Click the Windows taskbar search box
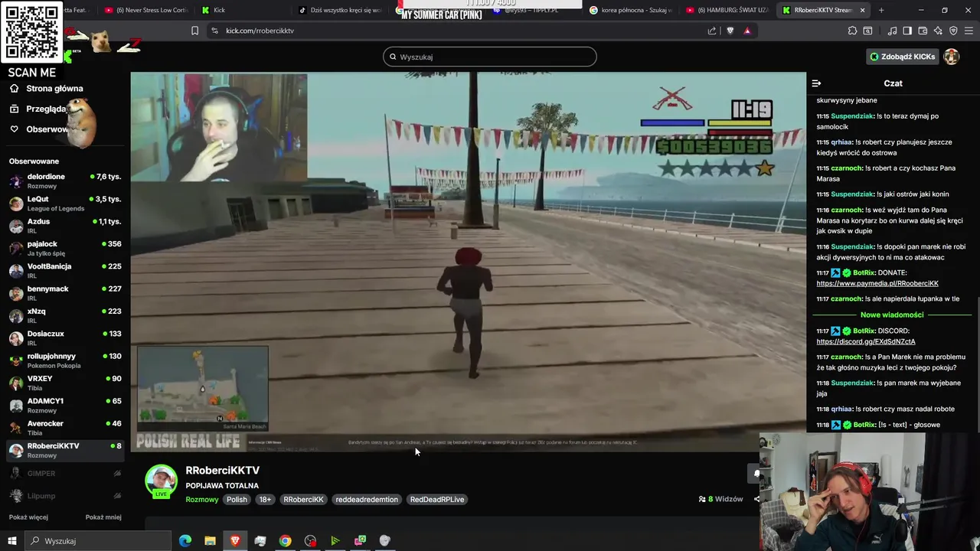 click(97, 541)
